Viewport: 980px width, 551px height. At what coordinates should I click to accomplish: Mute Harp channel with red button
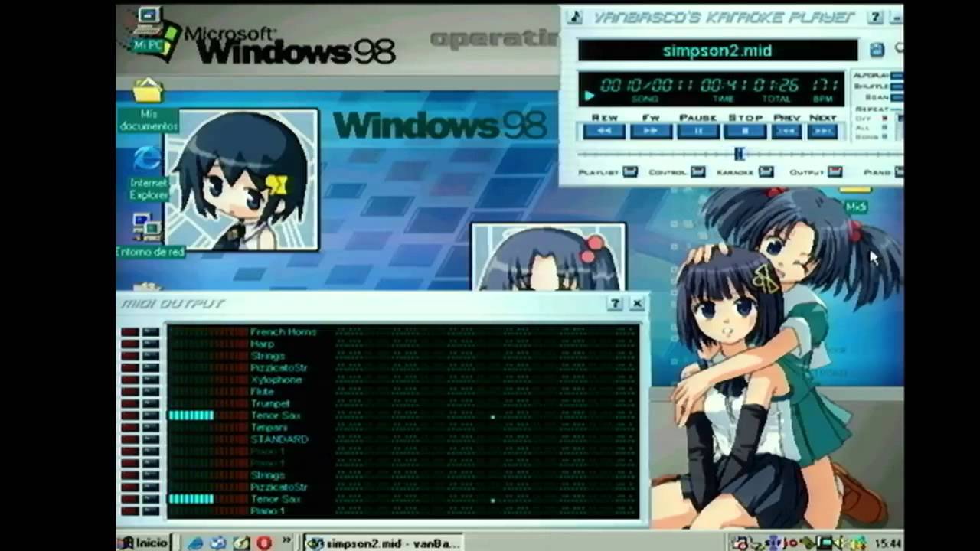click(x=130, y=344)
